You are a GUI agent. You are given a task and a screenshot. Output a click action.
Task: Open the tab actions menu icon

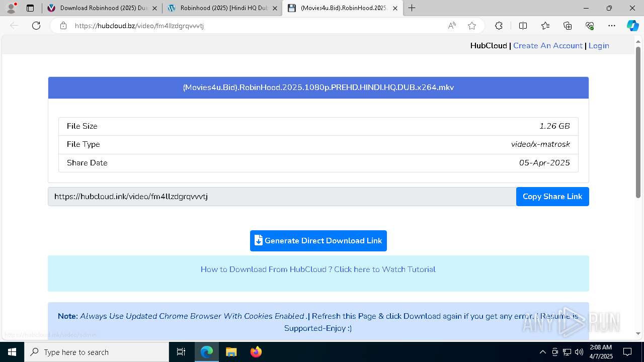[30, 8]
